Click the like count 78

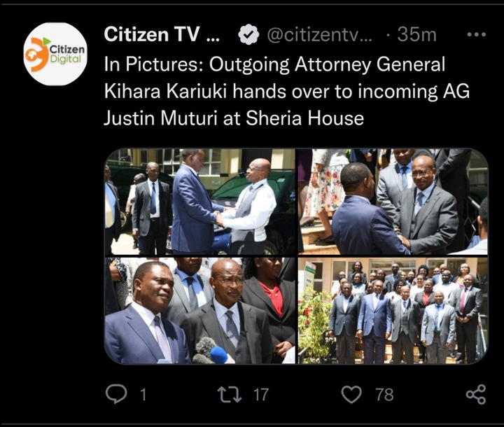click(x=384, y=395)
